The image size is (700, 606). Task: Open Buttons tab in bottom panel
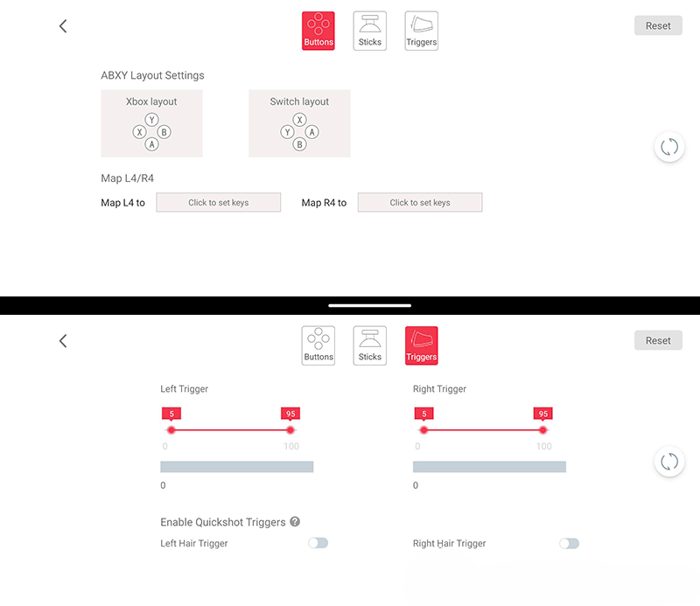coord(318,345)
